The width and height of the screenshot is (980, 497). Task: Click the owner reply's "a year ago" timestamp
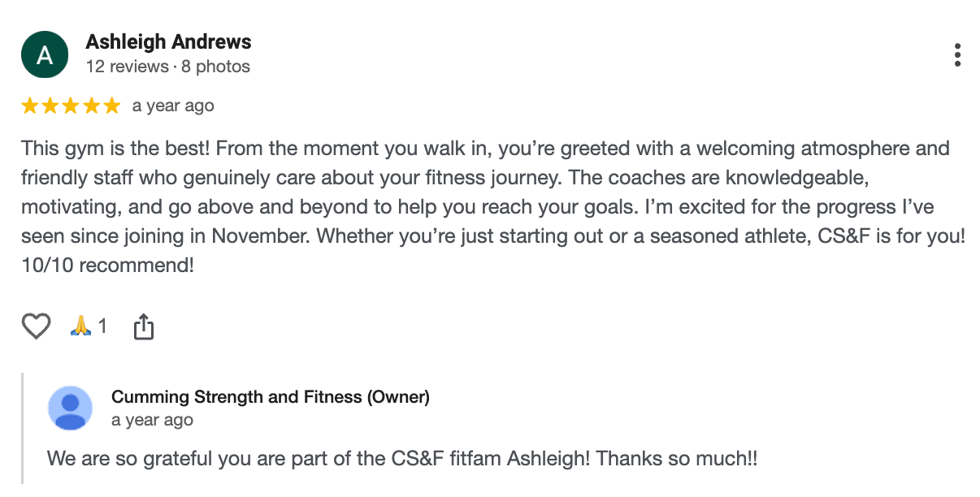pos(152,420)
